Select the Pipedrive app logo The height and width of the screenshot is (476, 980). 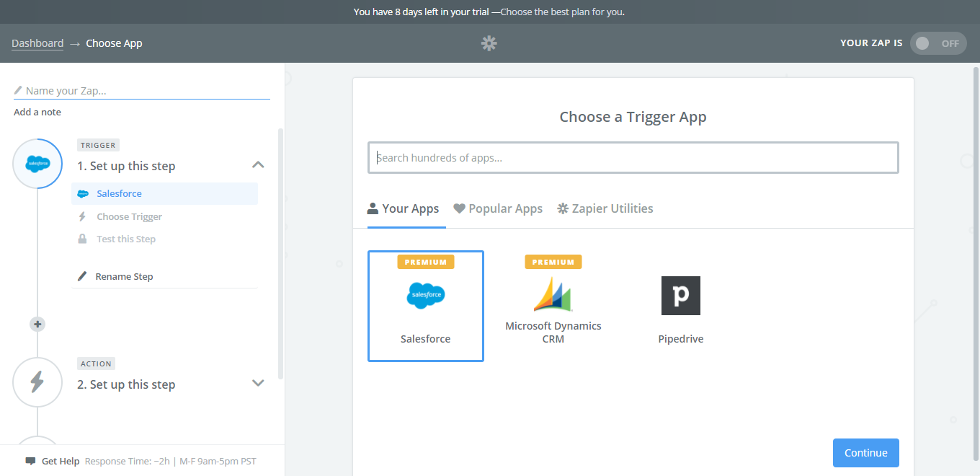point(681,296)
